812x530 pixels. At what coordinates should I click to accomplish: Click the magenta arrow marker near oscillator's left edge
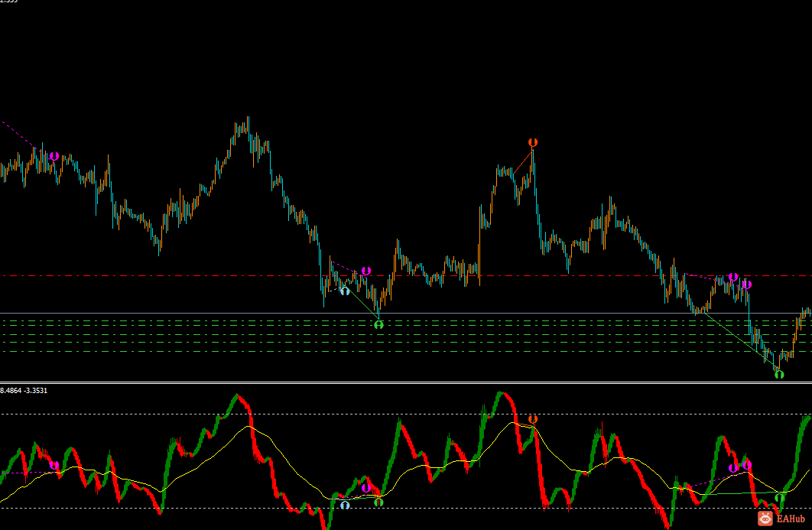click(x=54, y=465)
